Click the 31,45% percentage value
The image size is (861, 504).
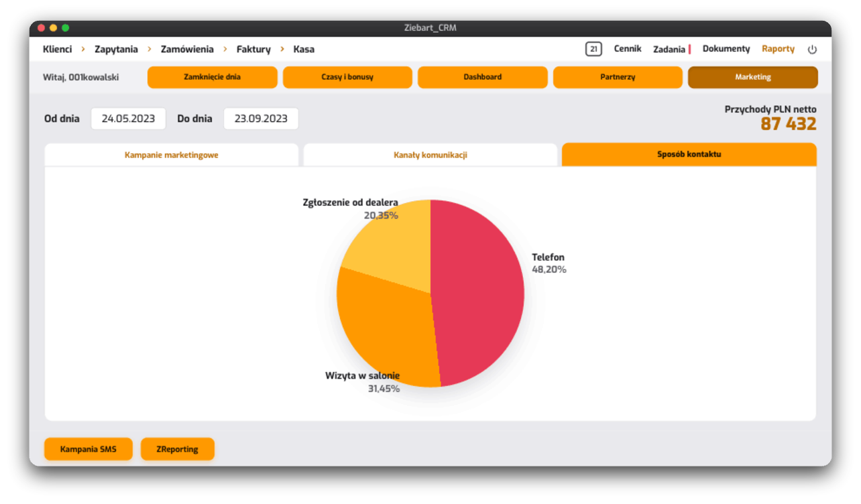point(384,389)
